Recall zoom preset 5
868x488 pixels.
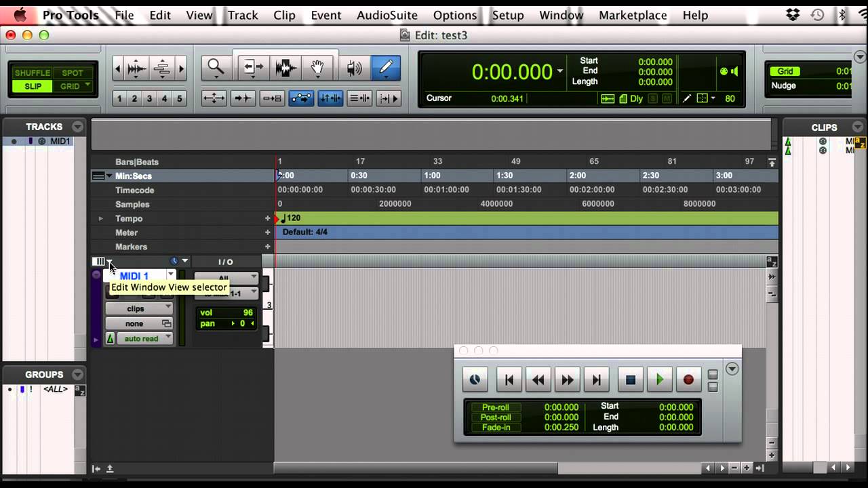(x=179, y=98)
